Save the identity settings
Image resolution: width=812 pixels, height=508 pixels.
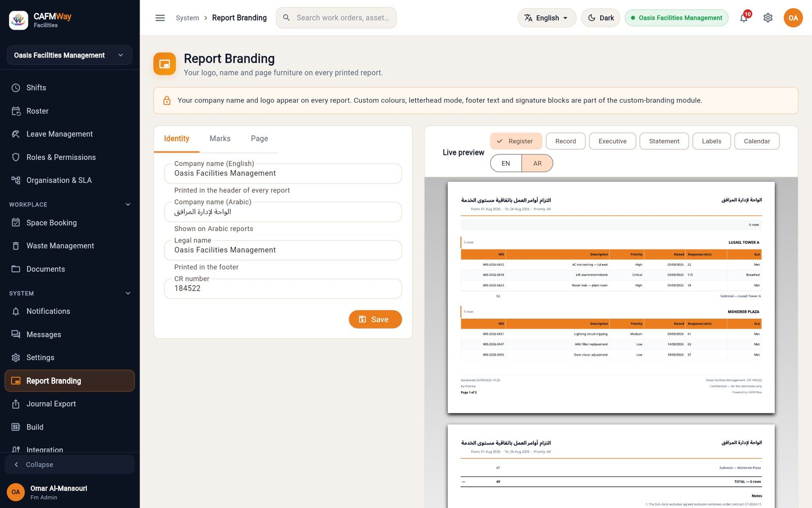375,320
